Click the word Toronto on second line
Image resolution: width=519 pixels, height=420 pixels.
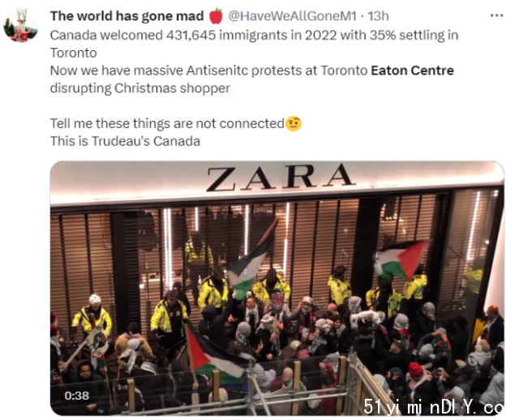click(x=73, y=53)
